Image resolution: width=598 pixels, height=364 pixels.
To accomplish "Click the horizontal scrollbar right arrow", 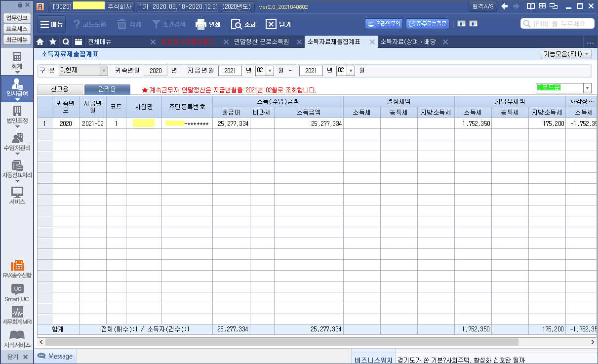I will coord(593,342).
